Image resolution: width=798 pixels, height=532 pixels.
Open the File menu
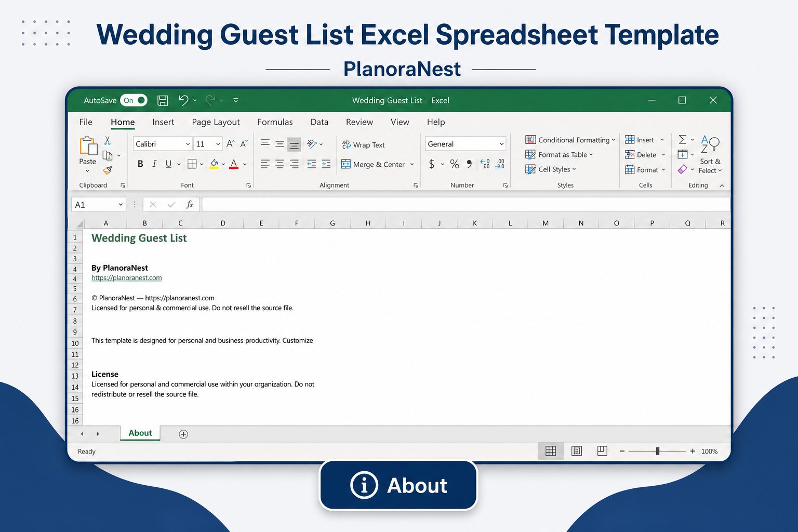[86, 122]
